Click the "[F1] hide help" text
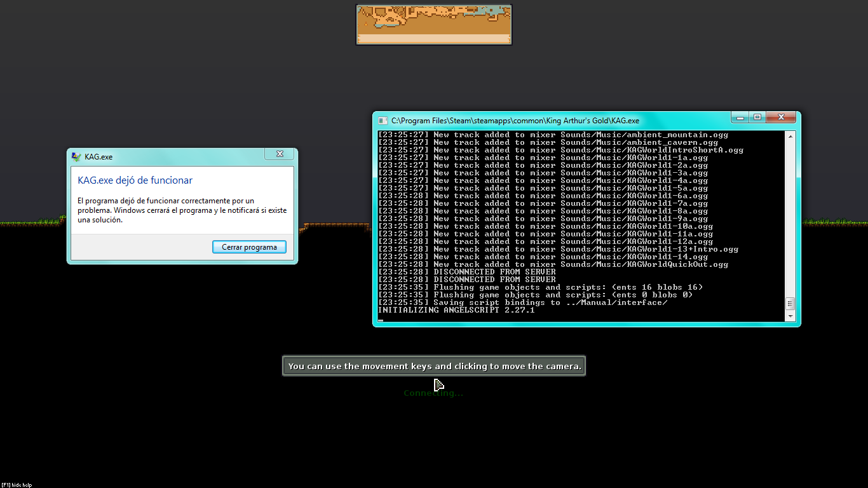This screenshot has width=868, height=488. pyautogui.click(x=17, y=485)
